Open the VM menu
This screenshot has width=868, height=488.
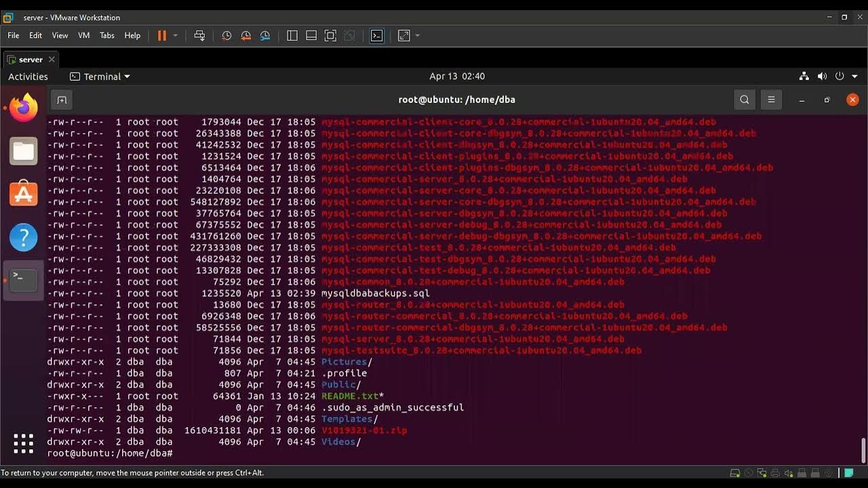(84, 35)
